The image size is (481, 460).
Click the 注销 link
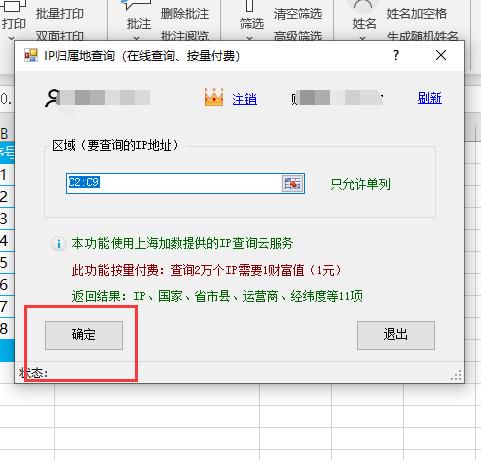[245, 99]
